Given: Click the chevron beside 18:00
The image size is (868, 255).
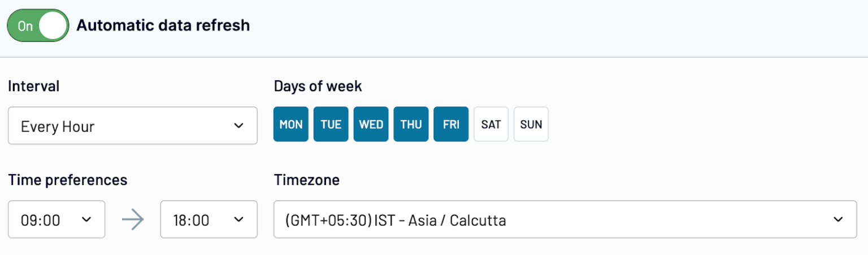Looking at the screenshot, I should (x=238, y=219).
